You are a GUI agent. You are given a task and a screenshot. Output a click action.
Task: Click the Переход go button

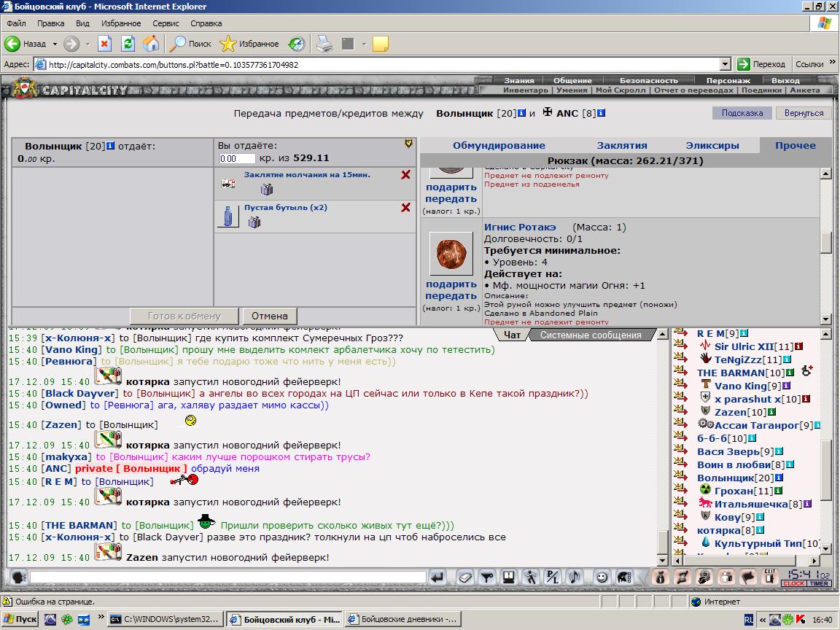coord(761,64)
